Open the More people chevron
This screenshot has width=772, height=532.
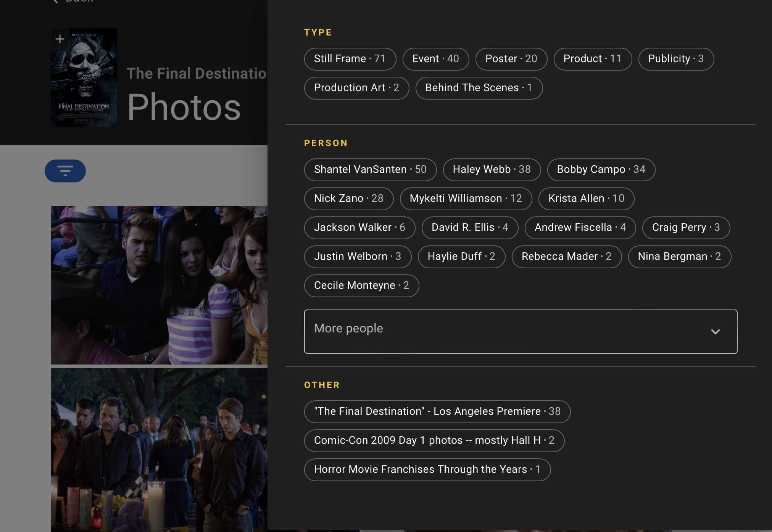[x=716, y=332]
